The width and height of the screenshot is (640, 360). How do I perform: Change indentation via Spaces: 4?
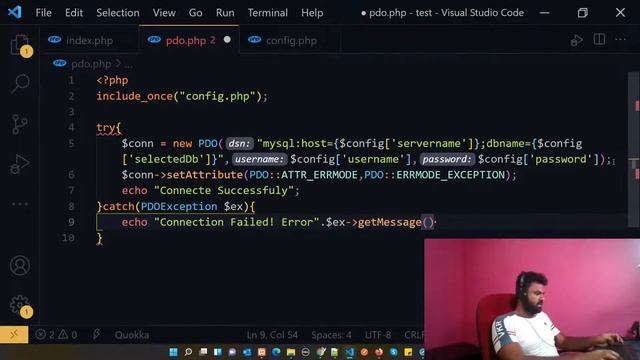[331, 335]
